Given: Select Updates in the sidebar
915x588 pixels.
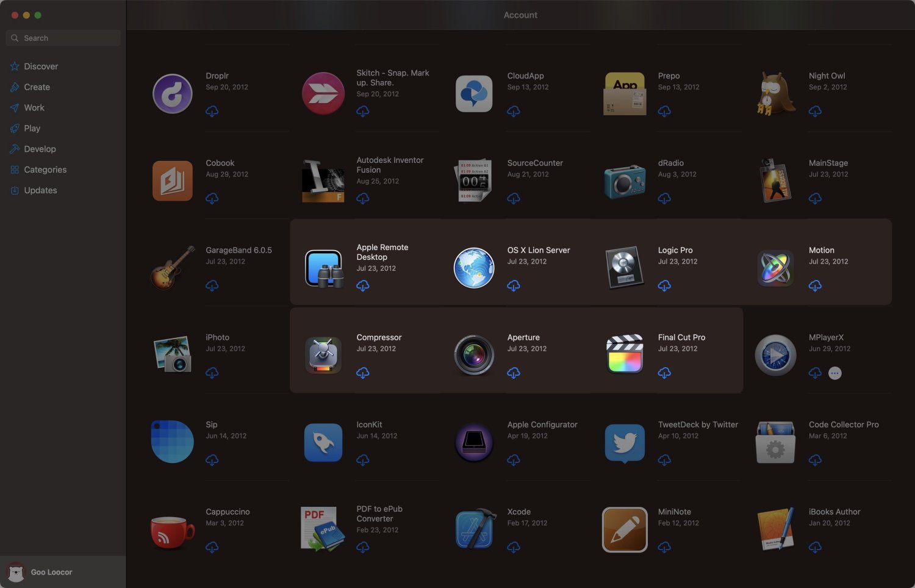Looking at the screenshot, I should (40, 190).
